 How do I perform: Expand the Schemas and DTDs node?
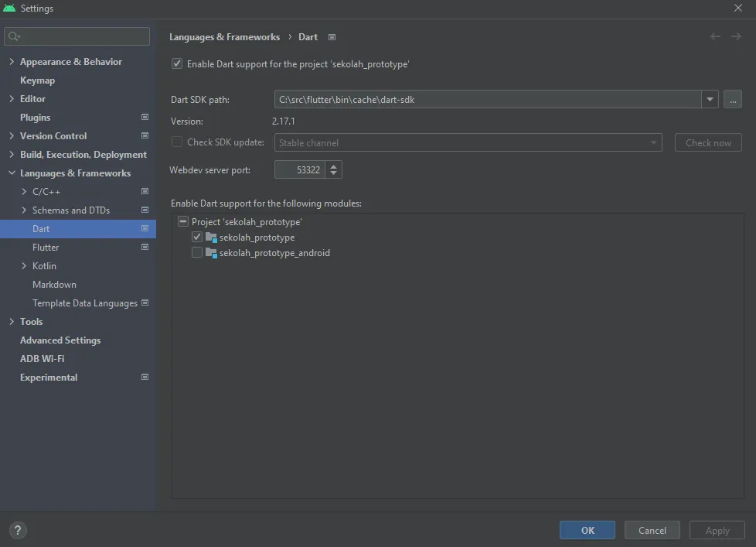coord(24,210)
